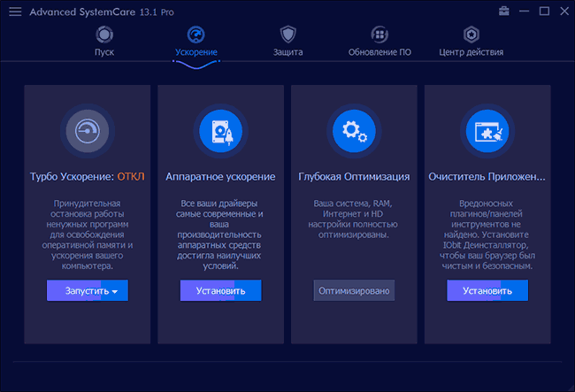575x392 pixels.
Task: Open the Глубокая Оптимизация card title
Action: pyautogui.click(x=354, y=177)
